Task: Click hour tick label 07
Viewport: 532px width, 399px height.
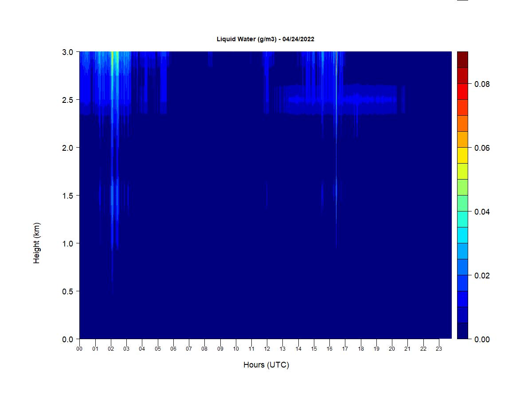Action: (x=189, y=349)
